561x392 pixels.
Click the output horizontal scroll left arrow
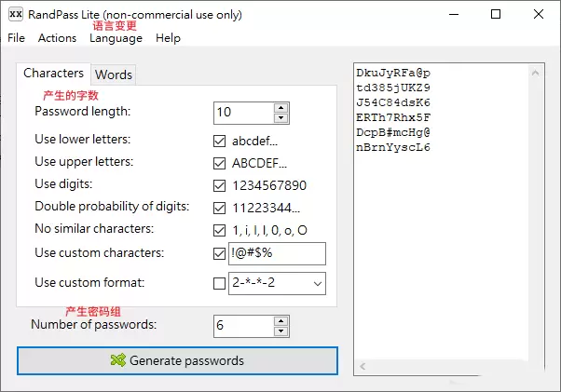click(x=363, y=366)
